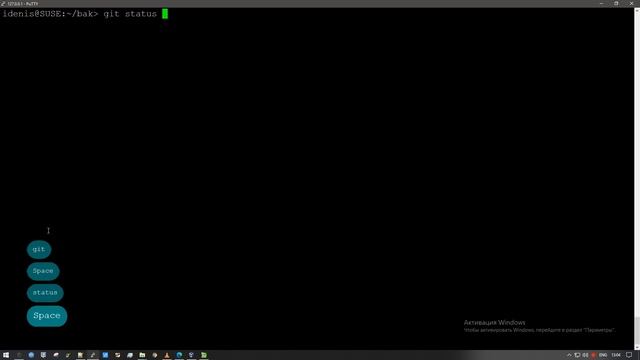640x360 pixels.
Task: Close the PuTTY window
Action: pyautogui.click(x=631, y=3)
